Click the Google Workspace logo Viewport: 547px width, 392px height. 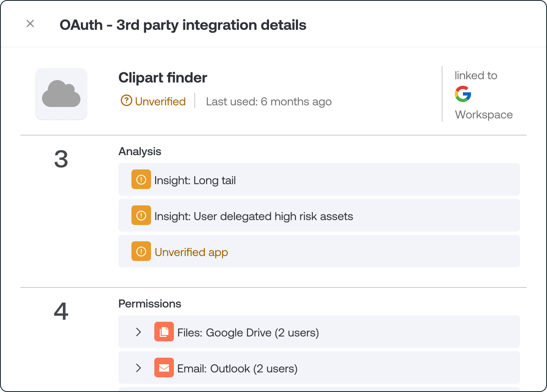coord(463,94)
